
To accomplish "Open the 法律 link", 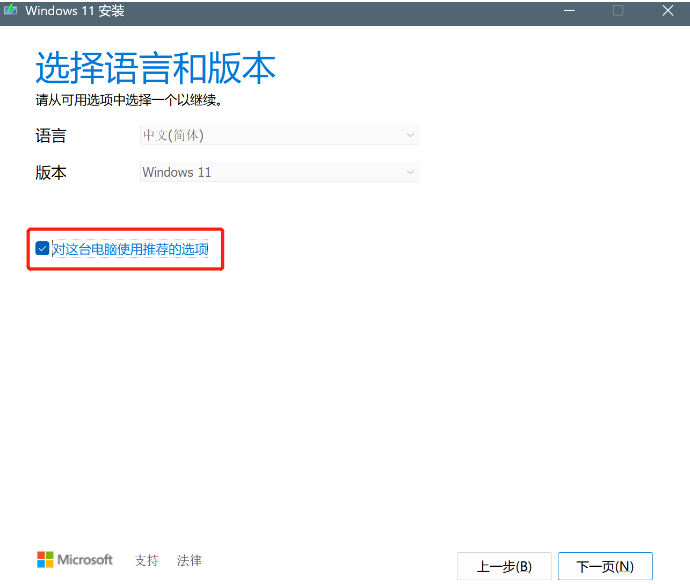I will tap(189, 560).
